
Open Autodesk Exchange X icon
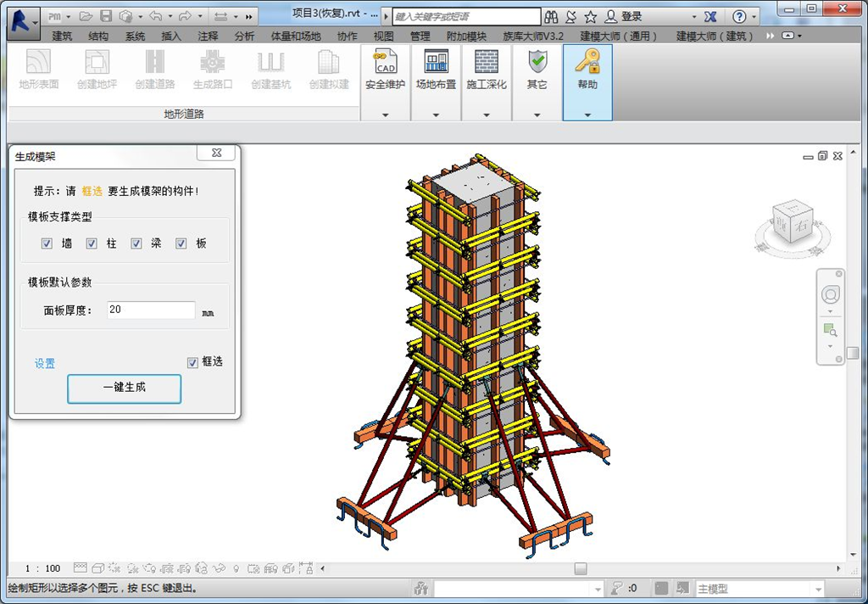click(x=710, y=17)
